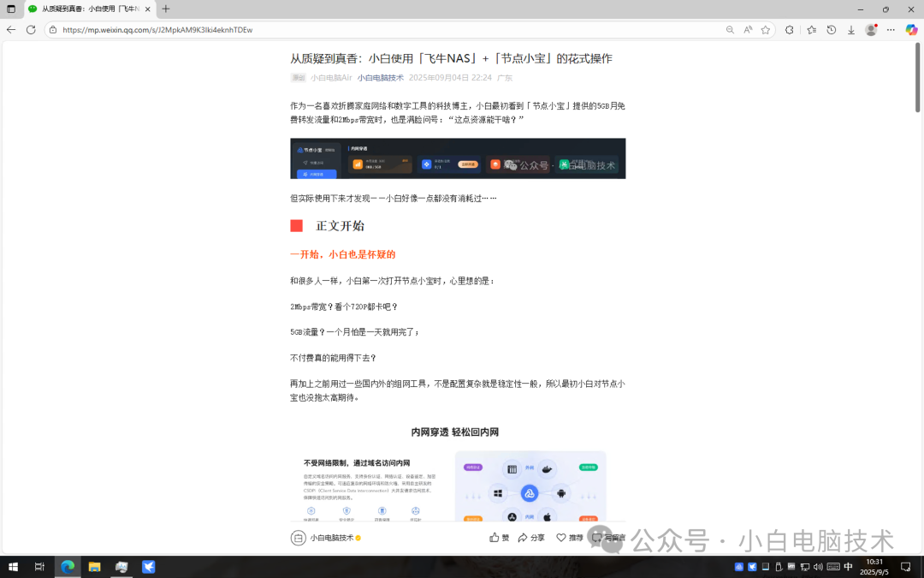Click the 原创 tag

point(299,78)
